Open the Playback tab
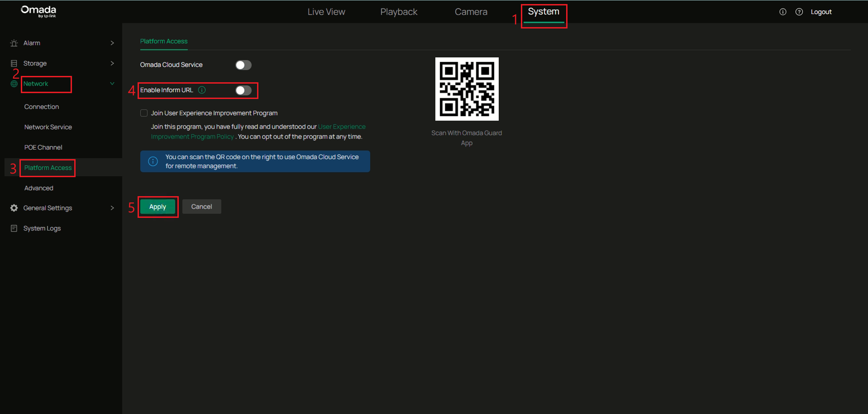 click(x=399, y=12)
